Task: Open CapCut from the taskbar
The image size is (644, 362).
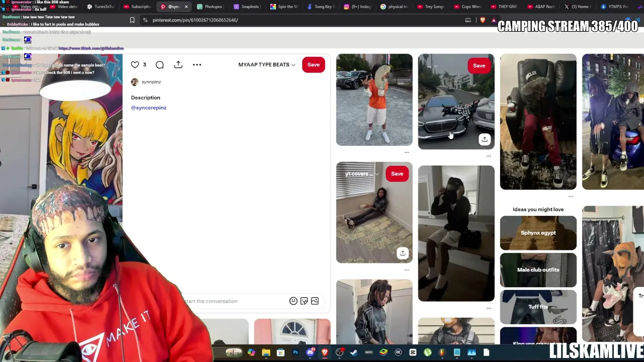Action: pyautogui.click(x=413, y=352)
